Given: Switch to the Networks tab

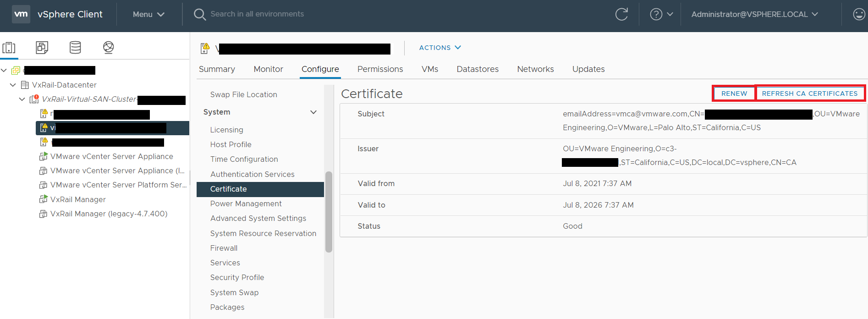Looking at the screenshot, I should [x=535, y=69].
